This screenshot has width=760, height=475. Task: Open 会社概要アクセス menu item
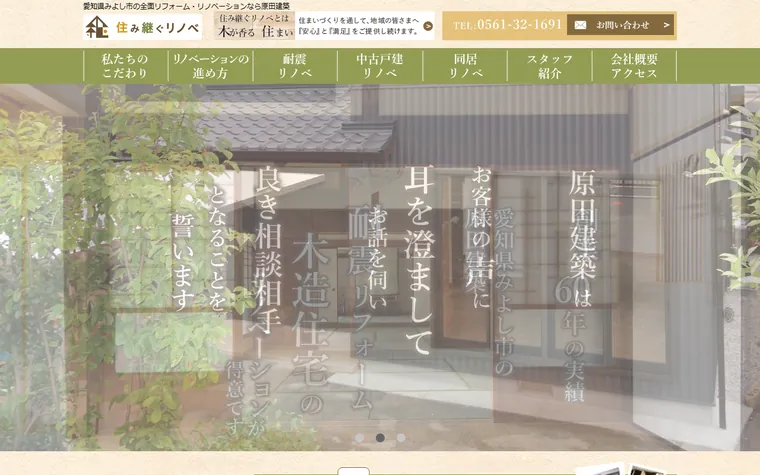pyautogui.click(x=634, y=66)
